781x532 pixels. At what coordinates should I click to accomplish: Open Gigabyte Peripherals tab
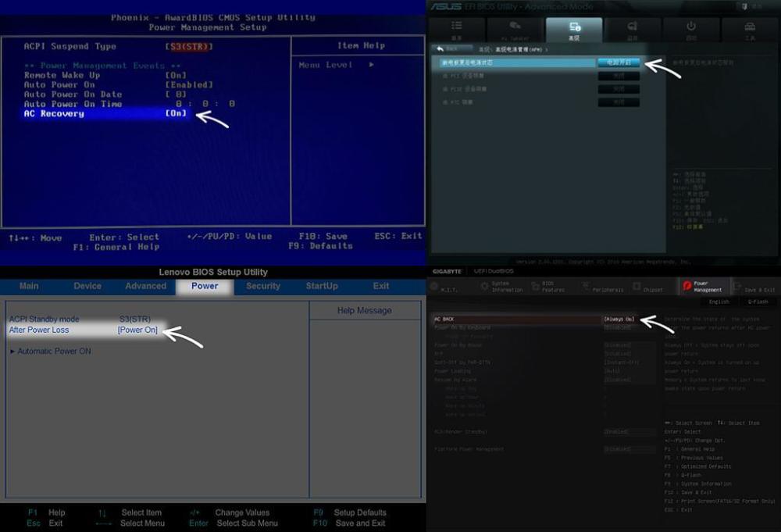603,287
